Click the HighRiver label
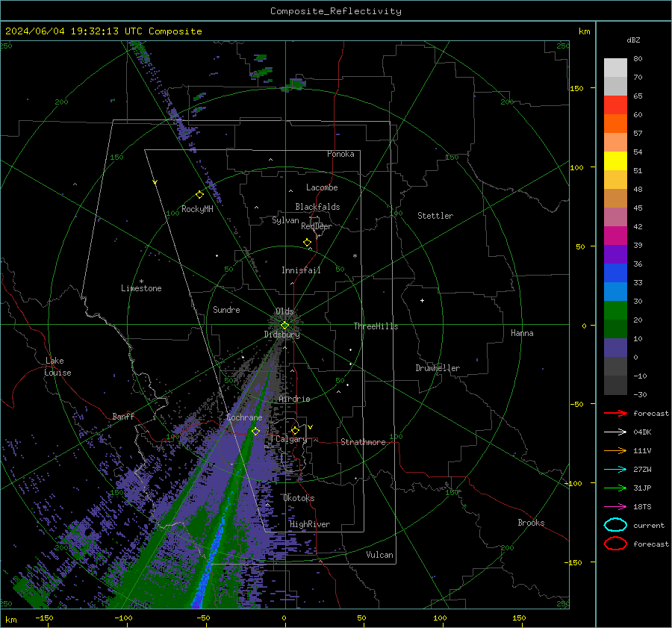672x628 pixels. tap(310, 524)
